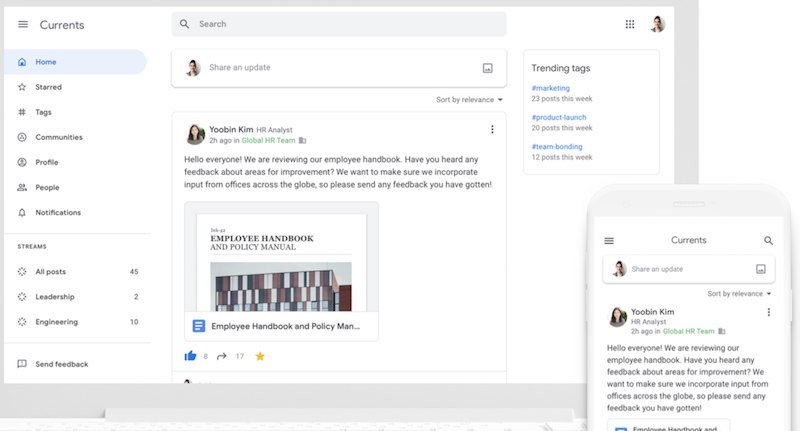Click the Leadership stream icon
The image size is (800, 431).
point(22,297)
